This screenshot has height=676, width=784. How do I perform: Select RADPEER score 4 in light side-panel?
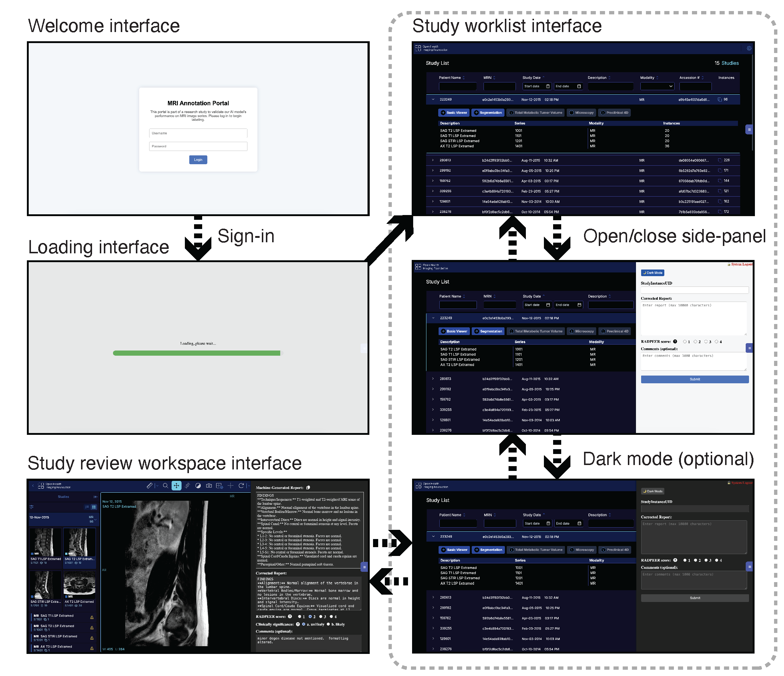tap(716, 342)
